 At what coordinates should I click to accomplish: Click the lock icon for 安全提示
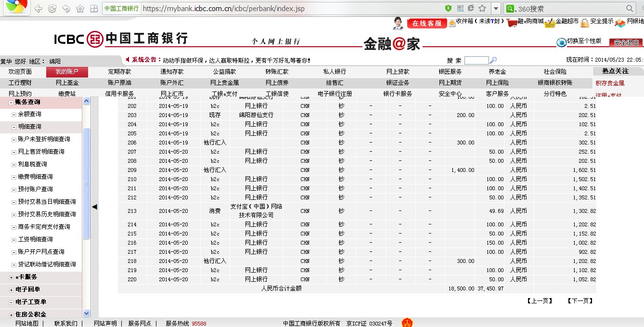click(585, 23)
